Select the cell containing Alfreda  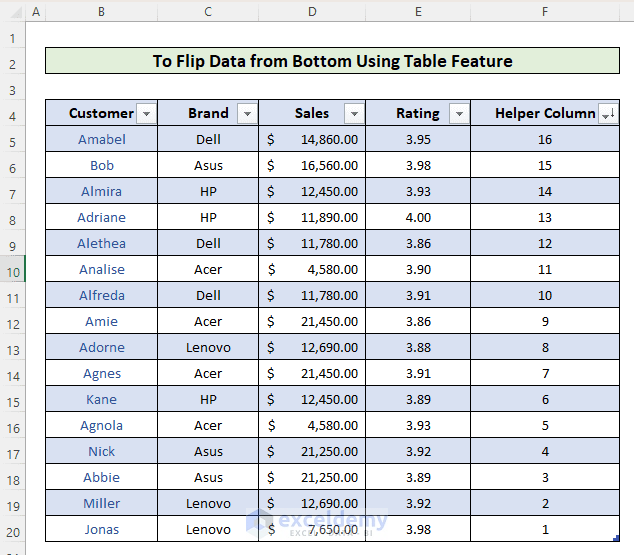(101, 295)
